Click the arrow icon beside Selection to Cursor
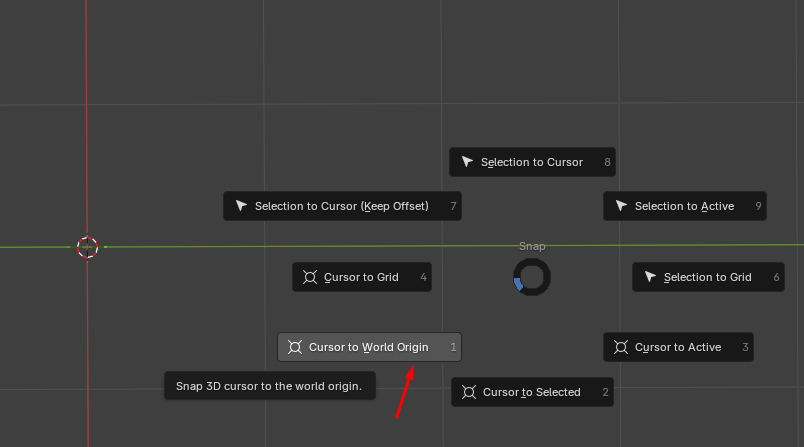 click(467, 162)
